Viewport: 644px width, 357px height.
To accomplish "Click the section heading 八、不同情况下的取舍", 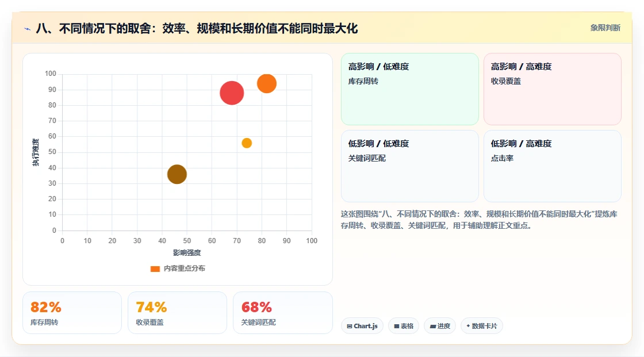I will pyautogui.click(x=197, y=29).
